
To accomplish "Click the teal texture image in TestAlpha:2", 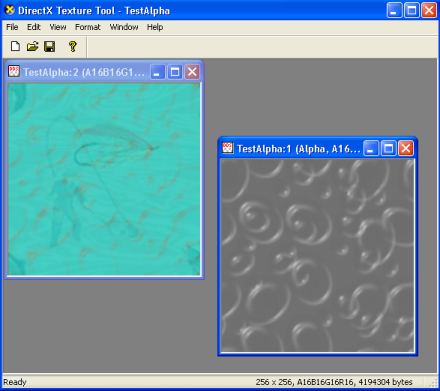I will pos(104,179).
